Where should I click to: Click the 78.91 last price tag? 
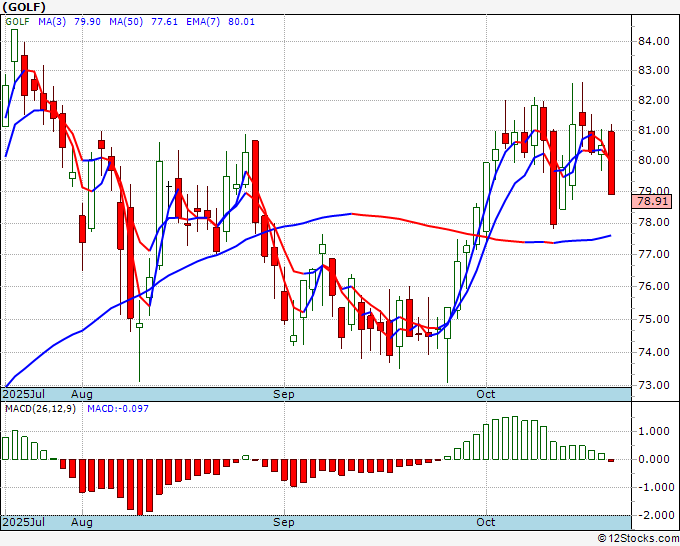click(652, 202)
